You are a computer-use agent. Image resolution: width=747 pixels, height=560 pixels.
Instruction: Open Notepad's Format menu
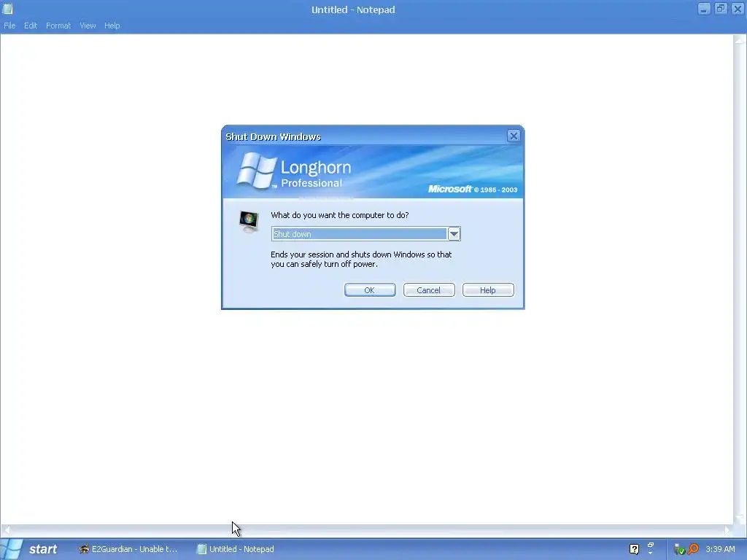[58, 26]
